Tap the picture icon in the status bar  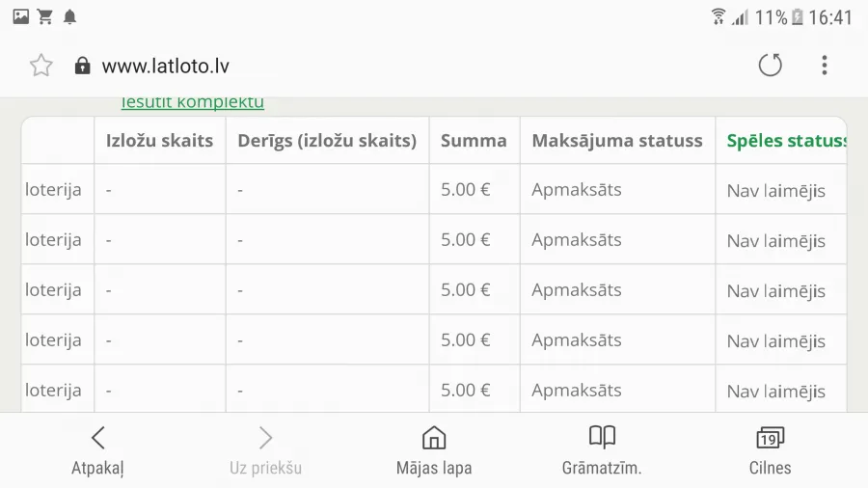click(21, 17)
